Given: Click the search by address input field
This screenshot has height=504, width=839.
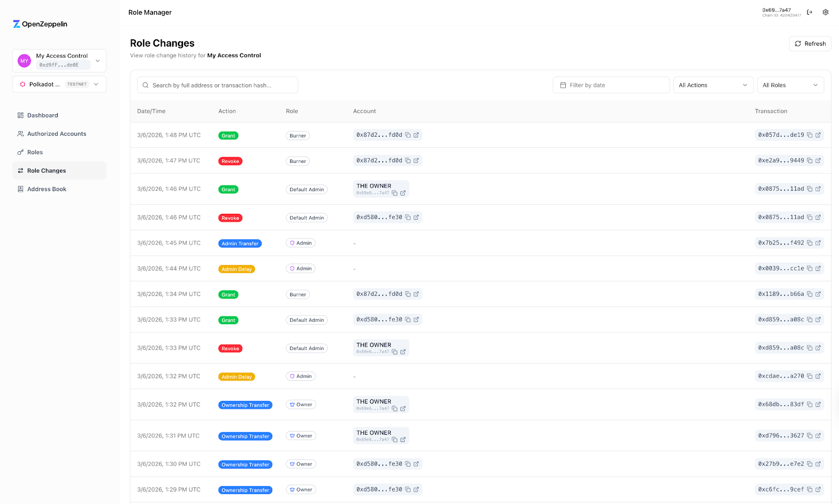Looking at the screenshot, I should [x=218, y=84].
